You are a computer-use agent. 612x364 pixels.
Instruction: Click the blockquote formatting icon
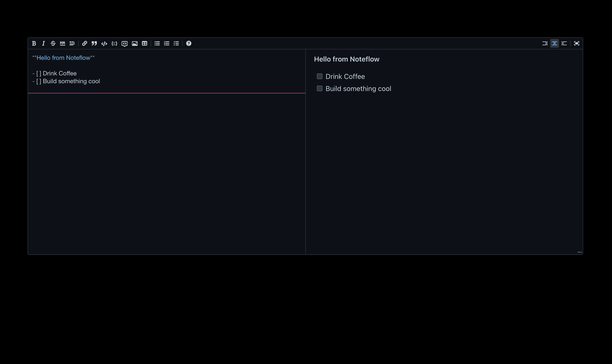click(94, 43)
